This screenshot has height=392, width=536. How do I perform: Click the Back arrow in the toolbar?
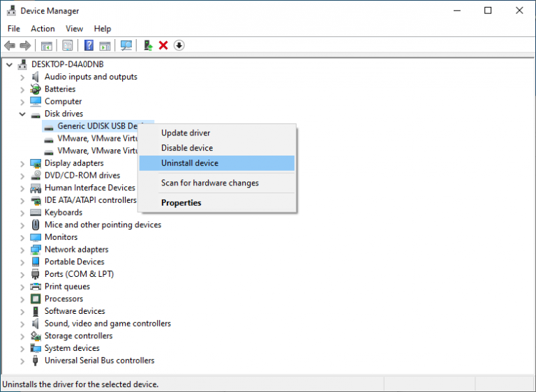point(10,45)
